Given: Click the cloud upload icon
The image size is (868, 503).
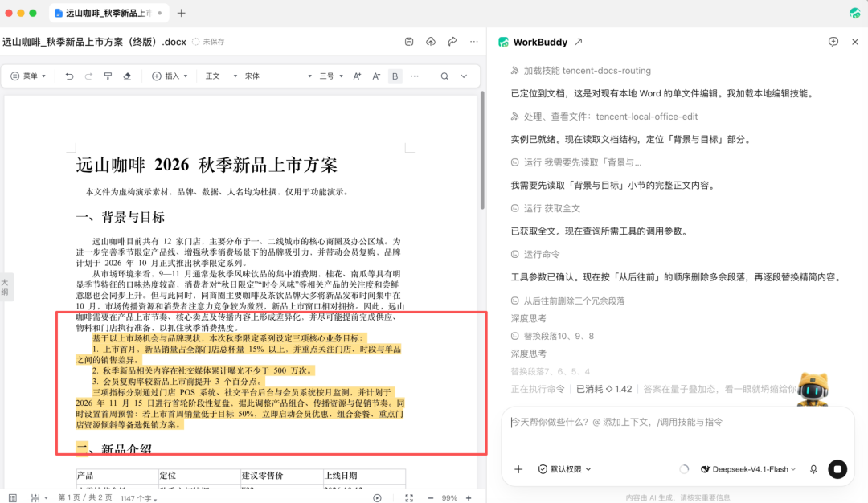Looking at the screenshot, I should [431, 42].
